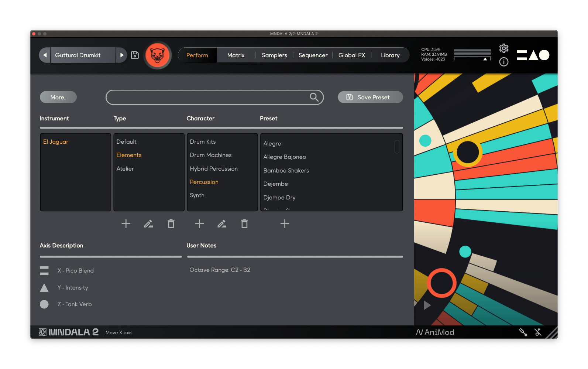
Task: Switch to the Matrix tab
Action: coord(236,55)
